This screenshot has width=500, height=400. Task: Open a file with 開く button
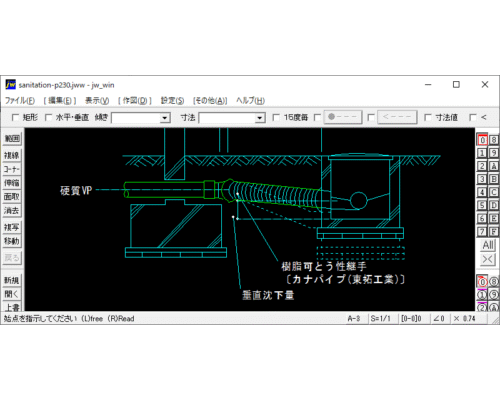pyautogui.click(x=12, y=294)
